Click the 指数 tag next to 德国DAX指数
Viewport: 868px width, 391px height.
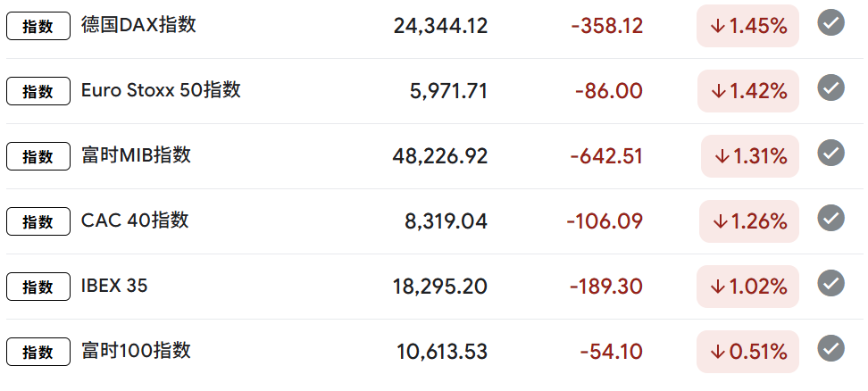click(38, 27)
